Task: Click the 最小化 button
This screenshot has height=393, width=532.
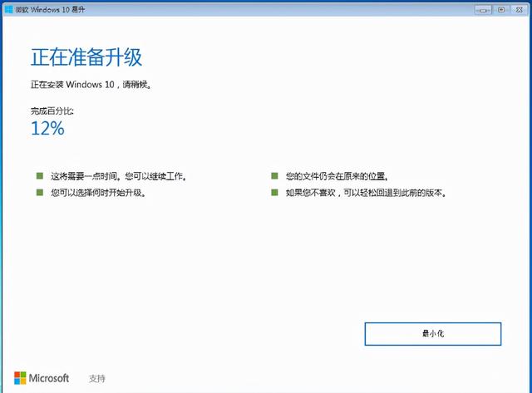Action: pyautogui.click(x=432, y=334)
